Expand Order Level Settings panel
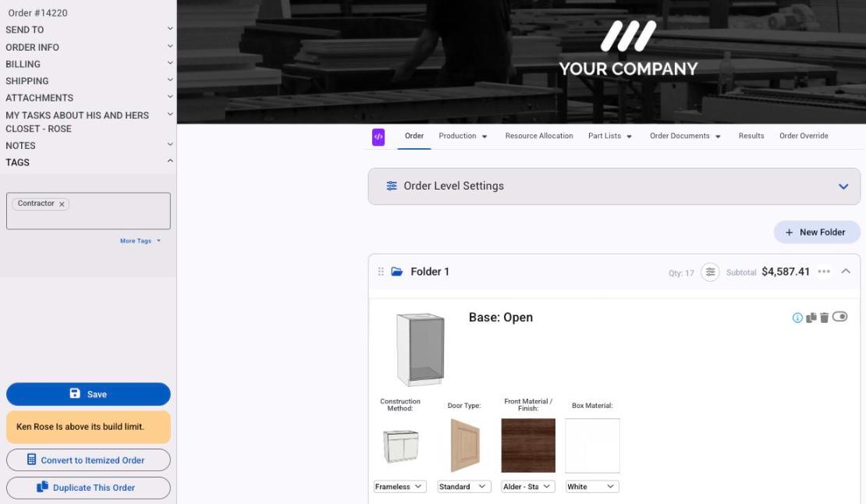Viewport: 866px width, 504px height. (843, 186)
